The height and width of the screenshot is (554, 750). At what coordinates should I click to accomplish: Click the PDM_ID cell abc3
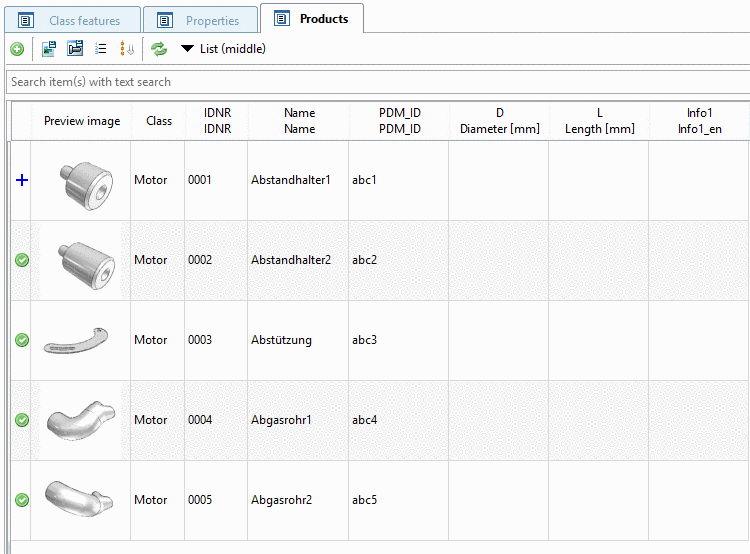[x=399, y=340]
